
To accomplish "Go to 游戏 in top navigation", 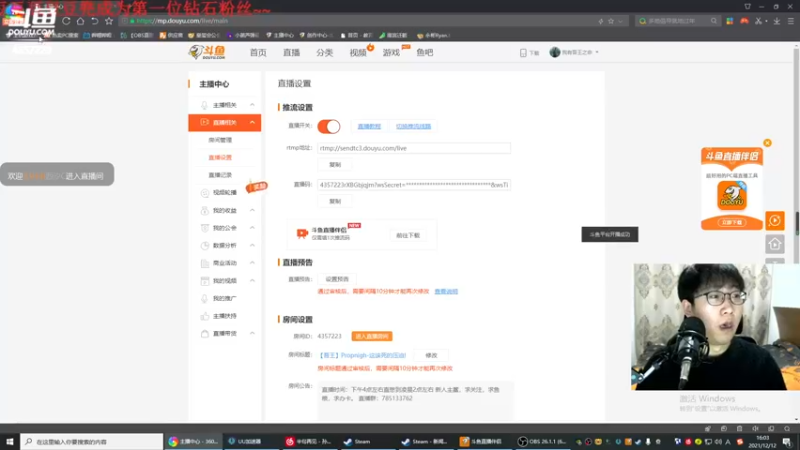I will [x=391, y=53].
